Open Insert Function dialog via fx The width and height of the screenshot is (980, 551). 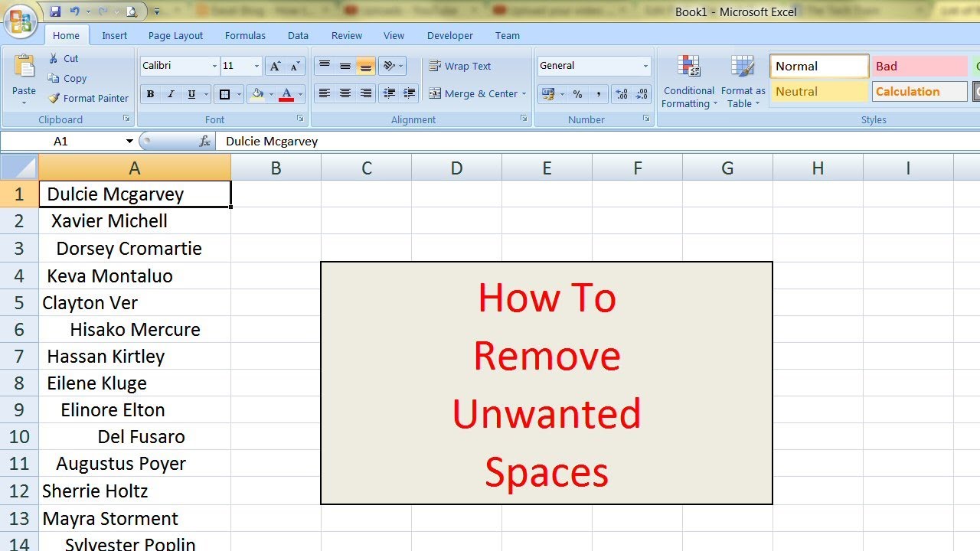(x=205, y=142)
